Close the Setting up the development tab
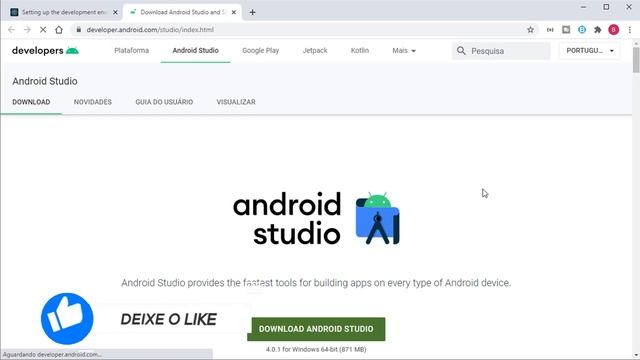This screenshot has height=360, width=640. pyautogui.click(x=115, y=12)
